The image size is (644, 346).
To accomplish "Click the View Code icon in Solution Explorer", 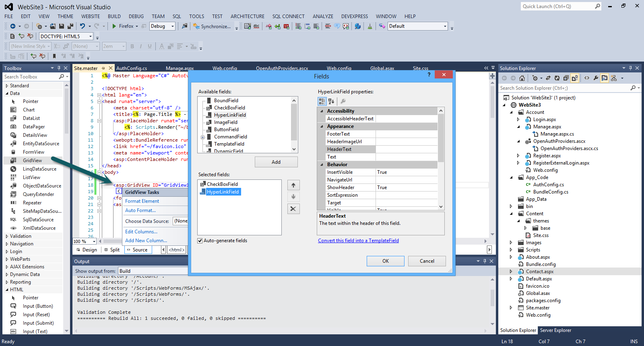I will pyautogui.click(x=587, y=78).
